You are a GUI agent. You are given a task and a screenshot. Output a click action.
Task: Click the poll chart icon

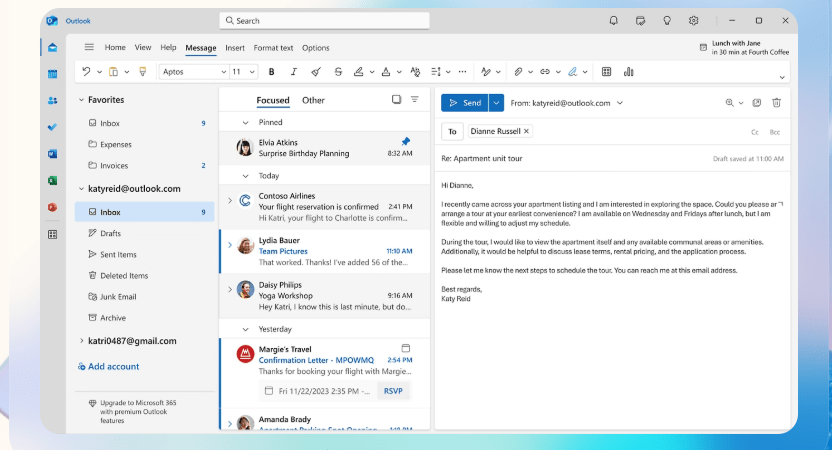[x=629, y=72]
